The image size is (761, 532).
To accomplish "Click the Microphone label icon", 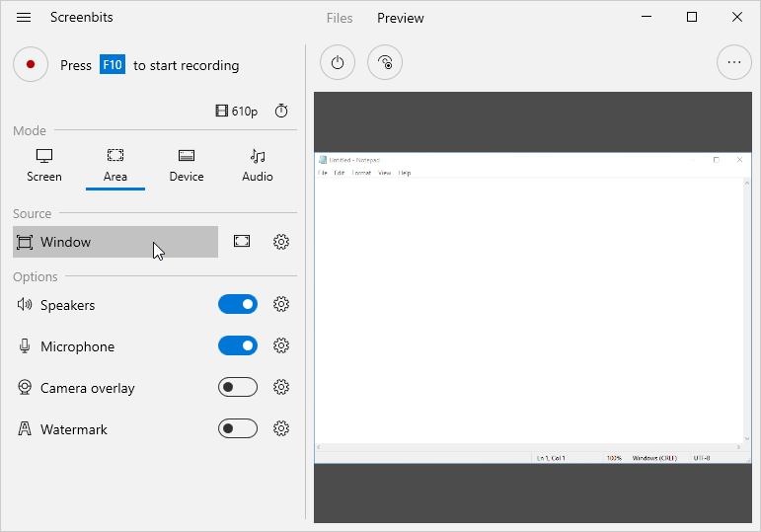I will click(25, 345).
